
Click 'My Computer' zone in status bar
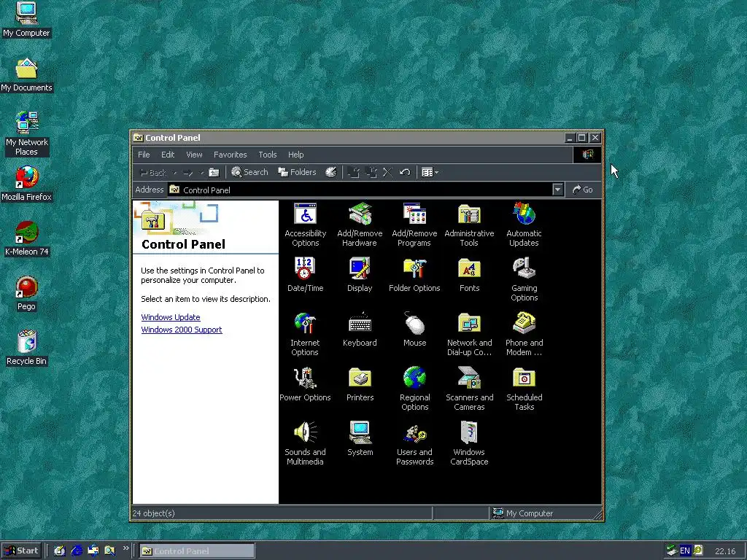(523, 513)
